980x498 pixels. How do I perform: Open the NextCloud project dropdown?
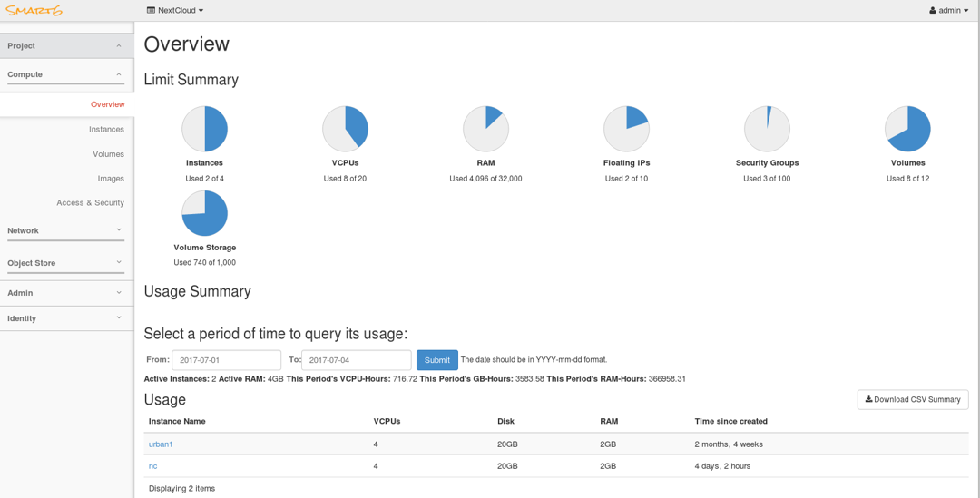(x=175, y=11)
